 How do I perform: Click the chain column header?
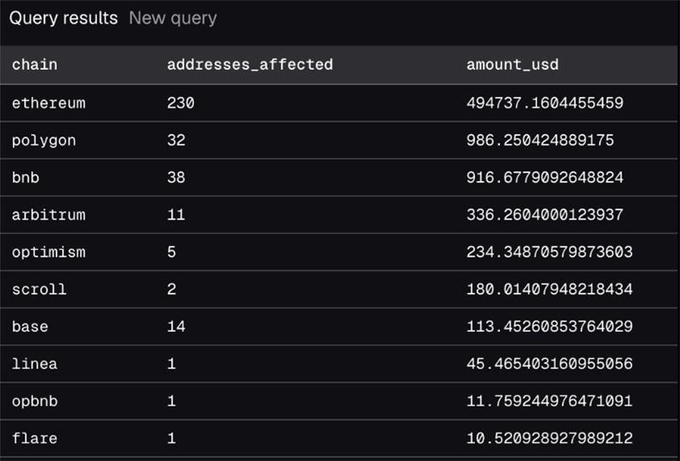click(x=35, y=65)
